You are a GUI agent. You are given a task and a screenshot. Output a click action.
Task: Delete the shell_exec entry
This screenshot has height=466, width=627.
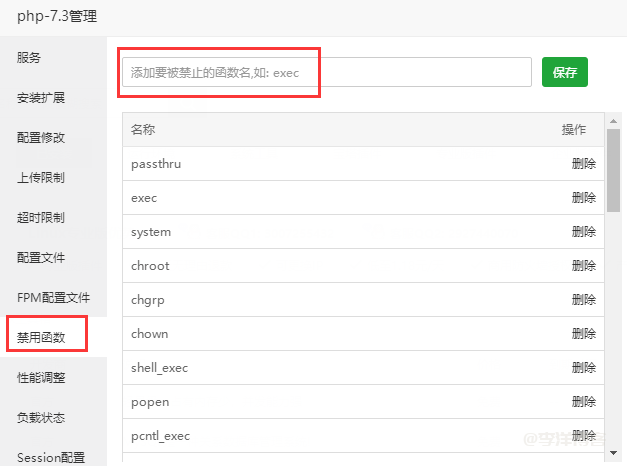584,368
